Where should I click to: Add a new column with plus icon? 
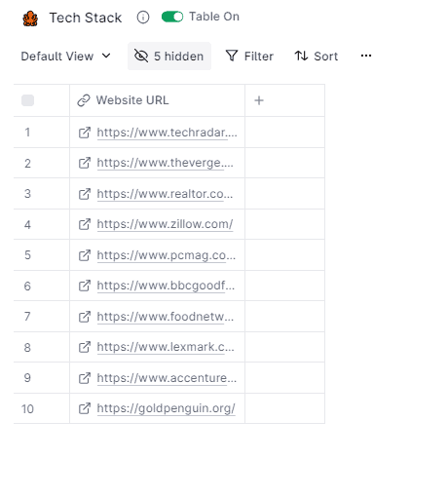(x=259, y=100)
